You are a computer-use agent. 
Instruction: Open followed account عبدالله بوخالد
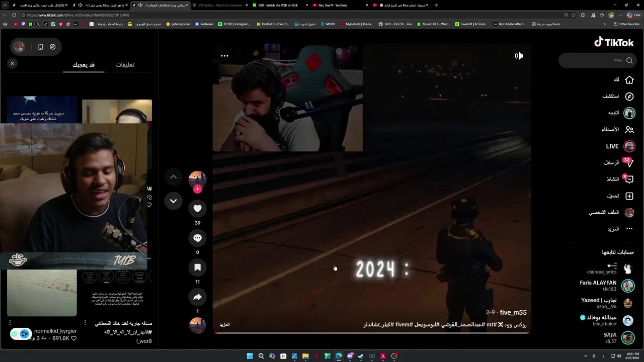(607, 320)
